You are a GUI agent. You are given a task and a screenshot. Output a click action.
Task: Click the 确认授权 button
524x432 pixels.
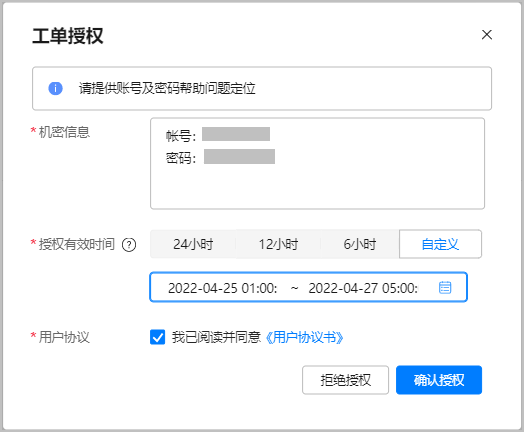pos(439,380)
